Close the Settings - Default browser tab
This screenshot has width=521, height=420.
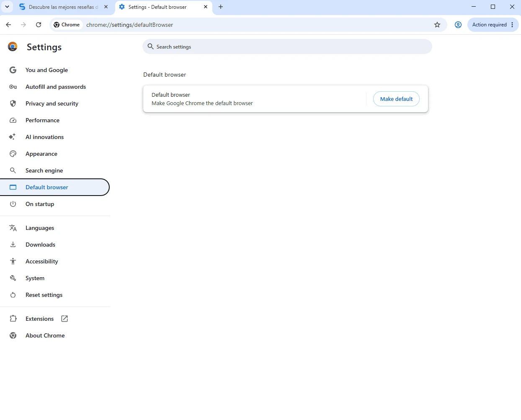206,7
